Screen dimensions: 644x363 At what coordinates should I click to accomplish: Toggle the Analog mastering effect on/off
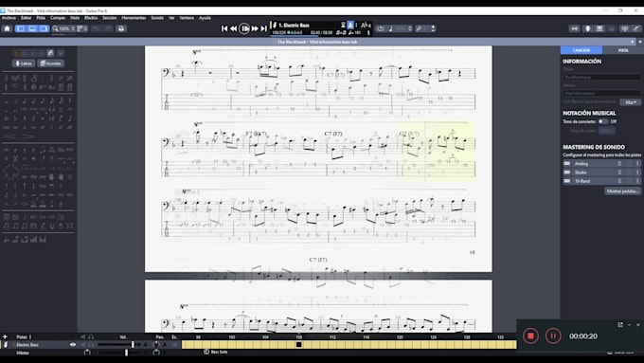(x=567, y=164)
